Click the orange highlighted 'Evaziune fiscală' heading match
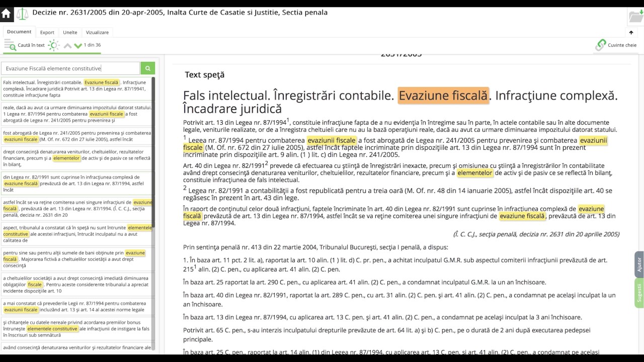The height and width of the screenshot is (362, 644). [443, 96]
